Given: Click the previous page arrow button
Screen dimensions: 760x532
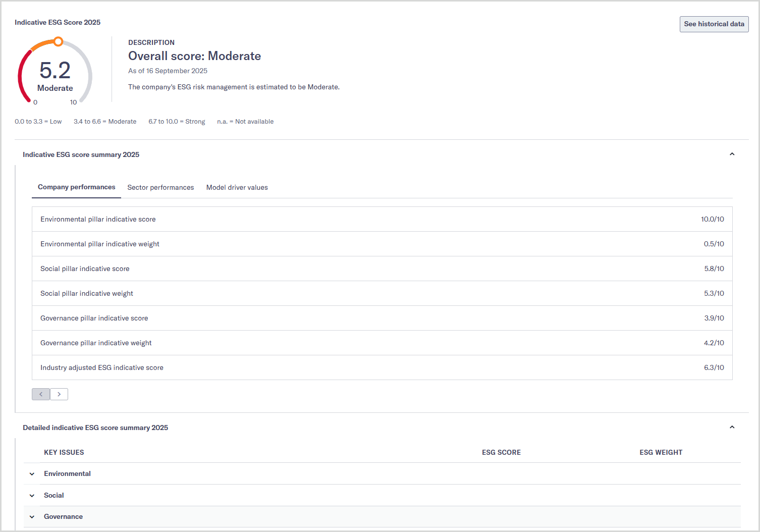Looking at the screenshot, I should tap(41, 394).
